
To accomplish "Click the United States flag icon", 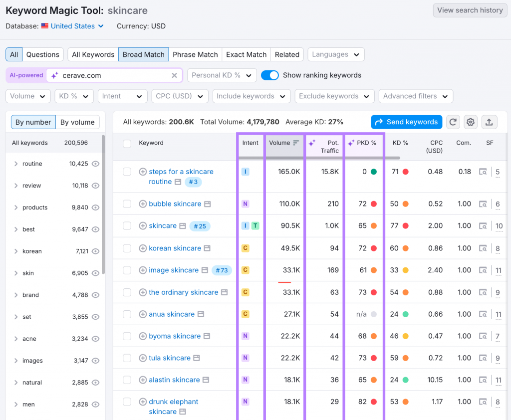I will (44, 26).
